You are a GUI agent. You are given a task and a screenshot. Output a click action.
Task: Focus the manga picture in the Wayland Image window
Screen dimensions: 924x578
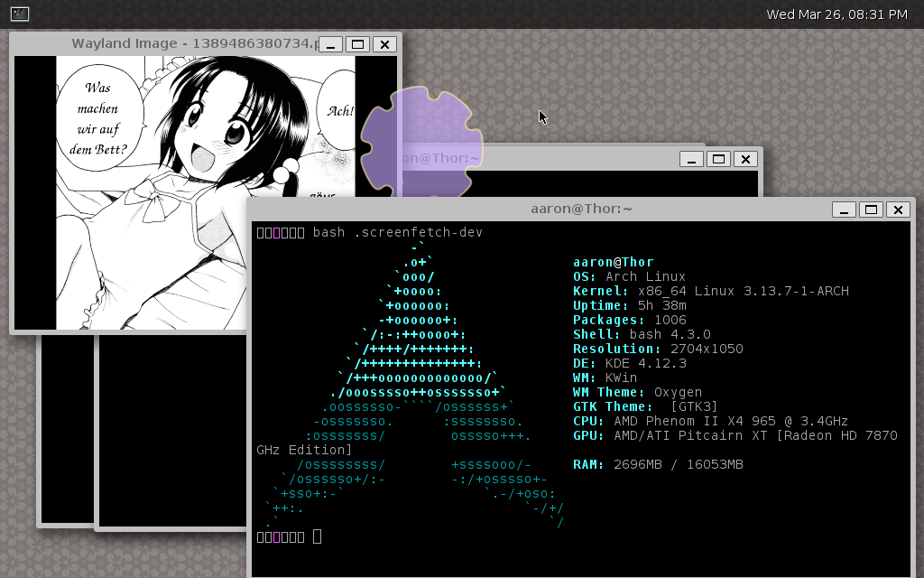[206, 193]
